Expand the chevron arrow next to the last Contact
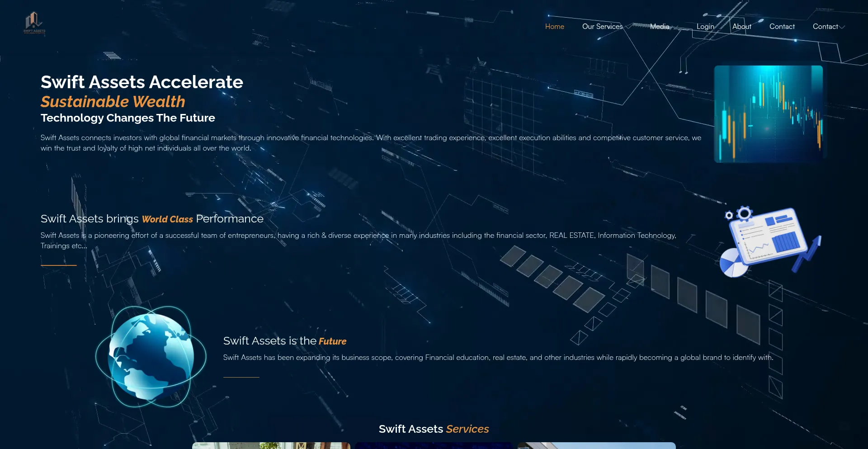 click(842, 27)
